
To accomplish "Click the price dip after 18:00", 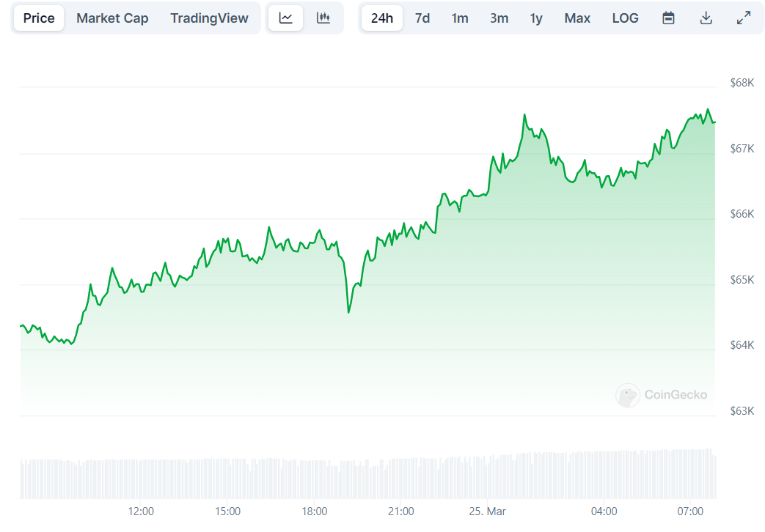I will 348,312.
